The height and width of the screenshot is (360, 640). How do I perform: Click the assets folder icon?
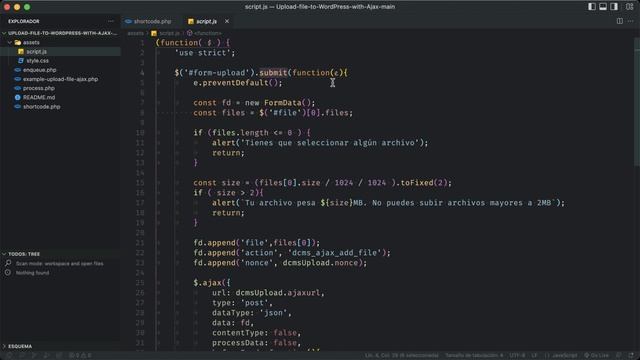[x=18, y=42]
